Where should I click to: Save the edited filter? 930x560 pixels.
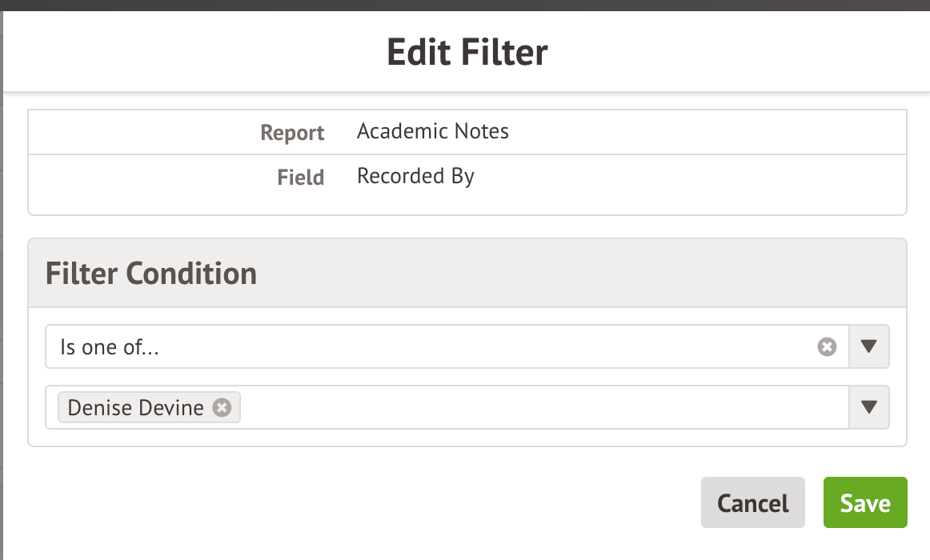865,502
